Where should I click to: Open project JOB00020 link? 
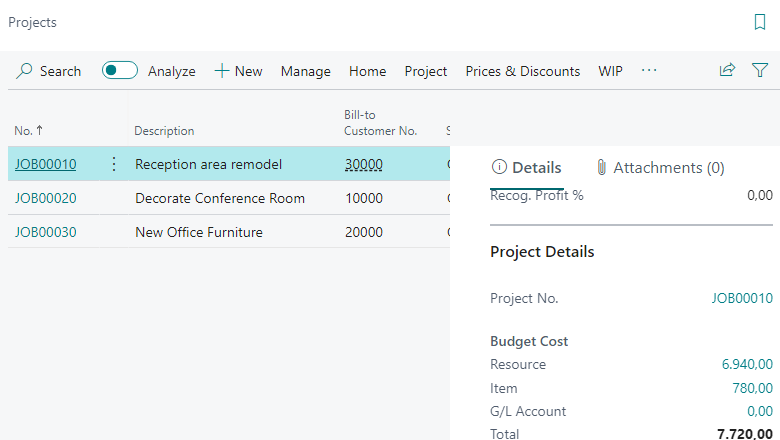coord(46,198)
